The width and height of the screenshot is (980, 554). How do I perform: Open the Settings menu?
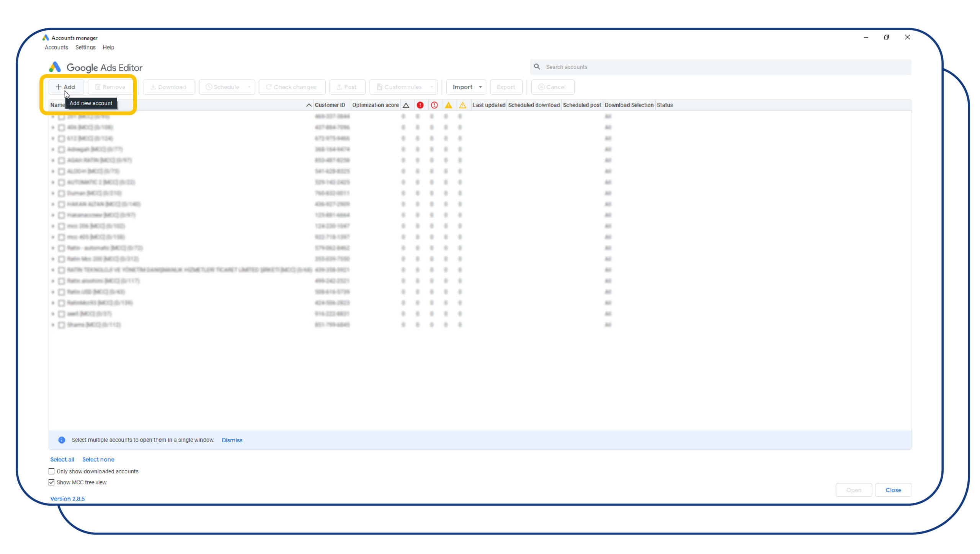(x=85, y=47)
